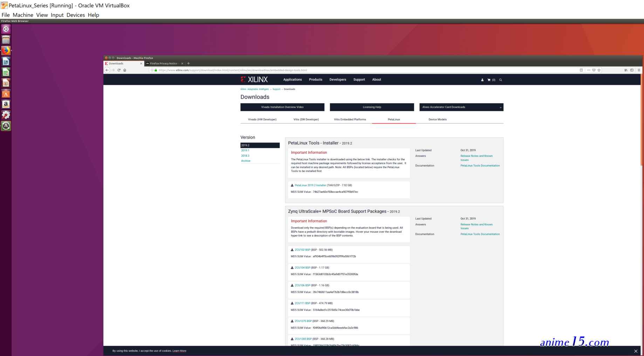The width and height of the screenshot is (644, 356).
Task: Click the ZCU102 BSP download icon
Action: coord(292,250)
